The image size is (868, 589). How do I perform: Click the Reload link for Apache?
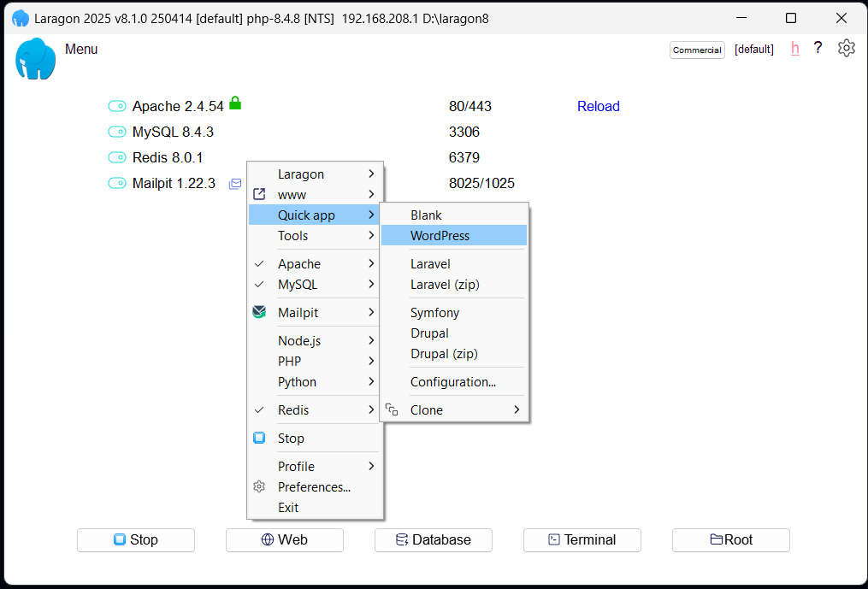tap(598, 107)
